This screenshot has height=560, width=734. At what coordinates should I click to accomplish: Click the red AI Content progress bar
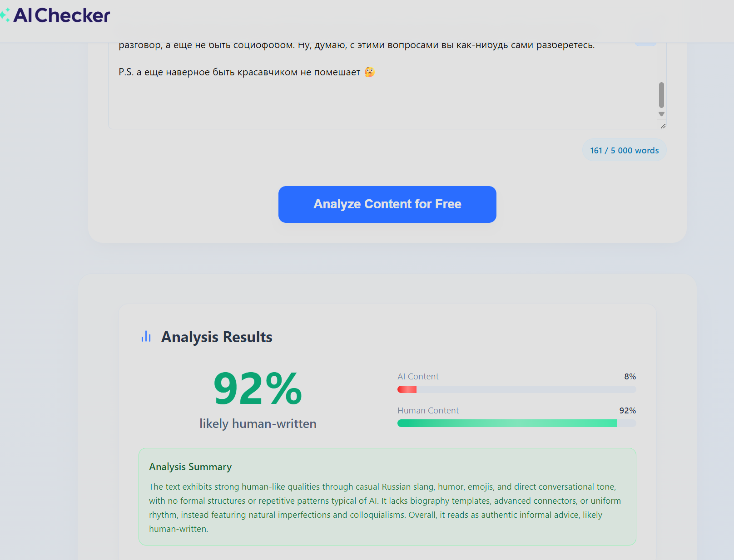coord(407,389)
